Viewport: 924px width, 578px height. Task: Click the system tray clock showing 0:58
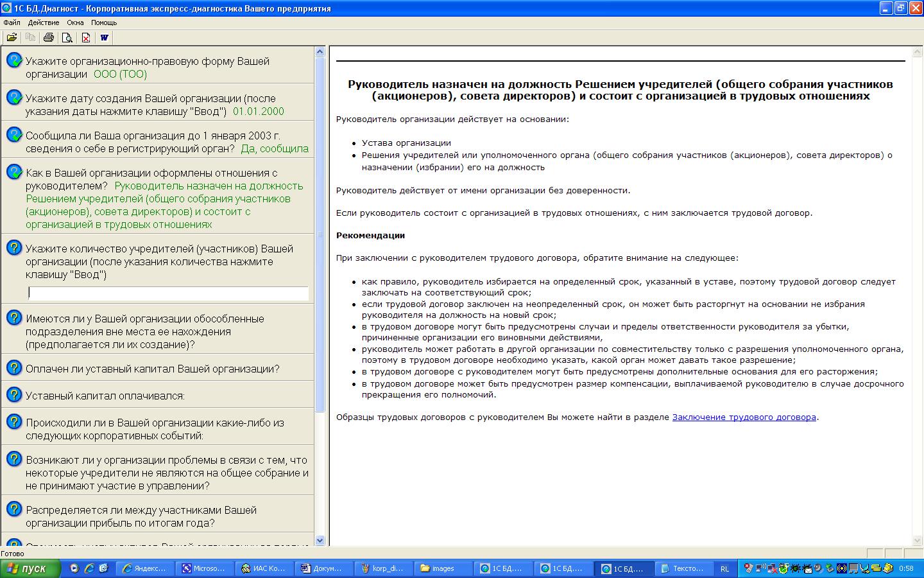pyautogui.click(x=906, y=568)
